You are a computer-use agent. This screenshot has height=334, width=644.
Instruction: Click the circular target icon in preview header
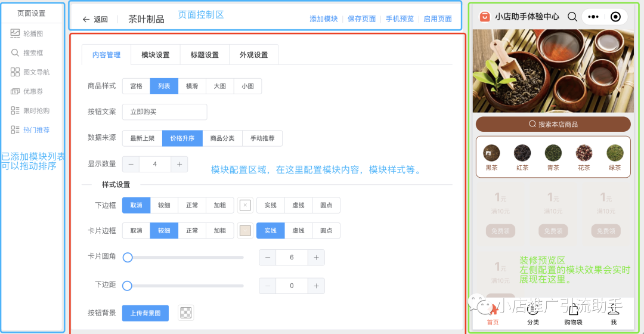615,17
